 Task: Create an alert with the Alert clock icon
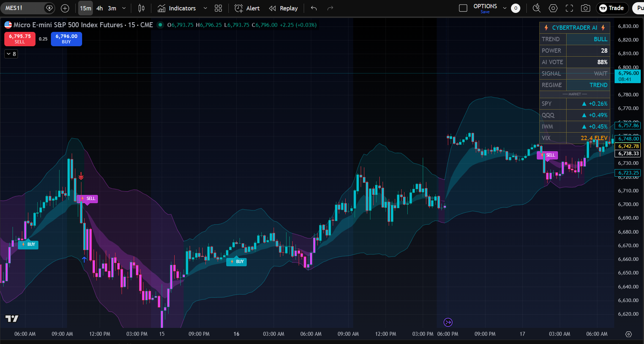pos(238,8)
